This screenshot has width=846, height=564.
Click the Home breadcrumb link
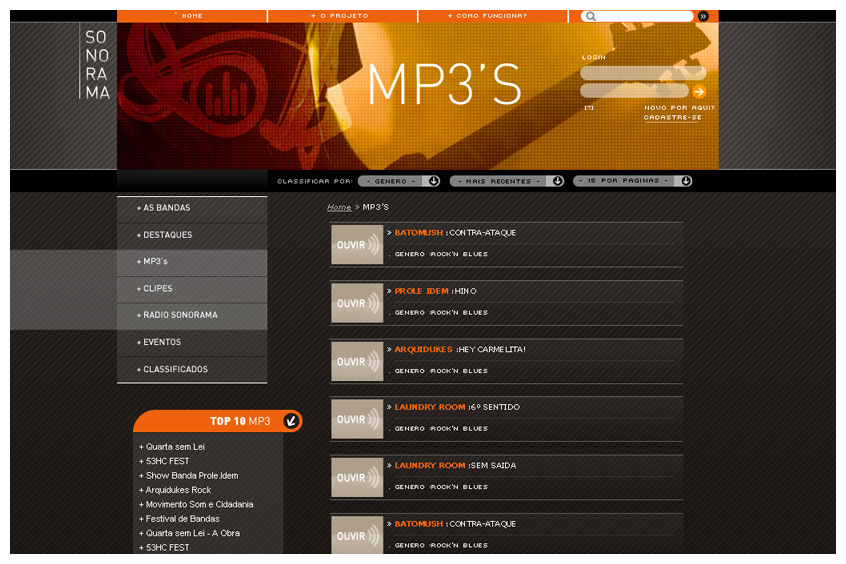tap(339, 207)
